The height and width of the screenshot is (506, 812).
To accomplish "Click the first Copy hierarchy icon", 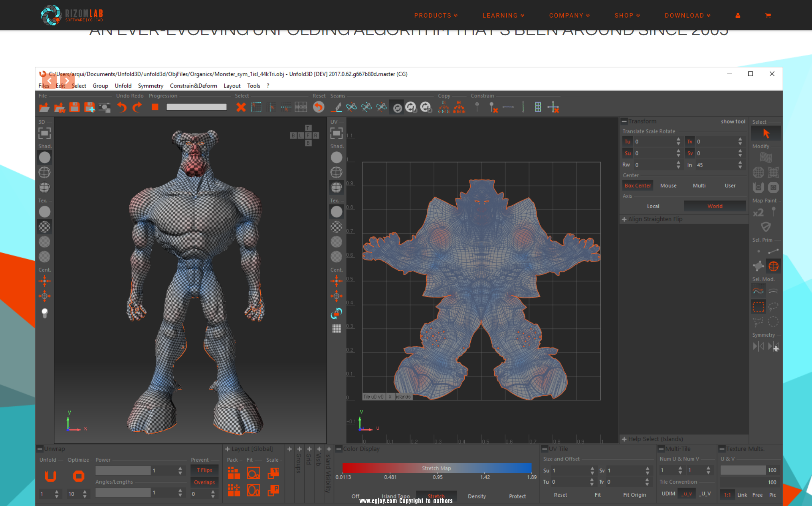I will pyautogui.click(x=444, y=107).
